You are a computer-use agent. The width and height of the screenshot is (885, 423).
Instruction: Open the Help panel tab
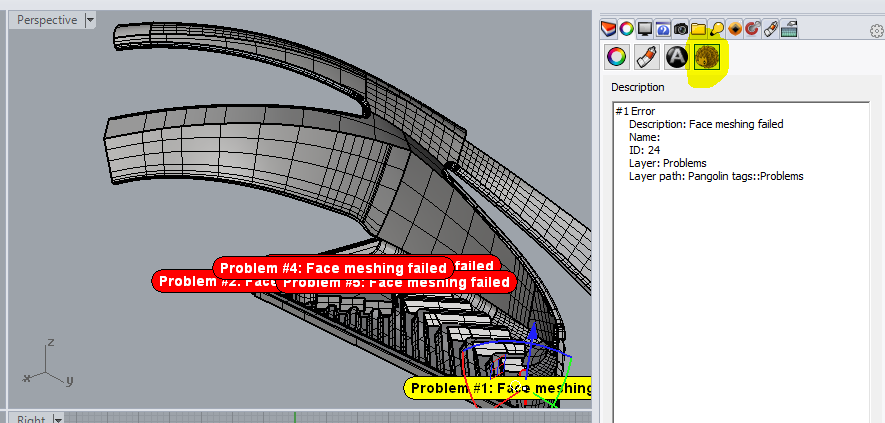663,29
